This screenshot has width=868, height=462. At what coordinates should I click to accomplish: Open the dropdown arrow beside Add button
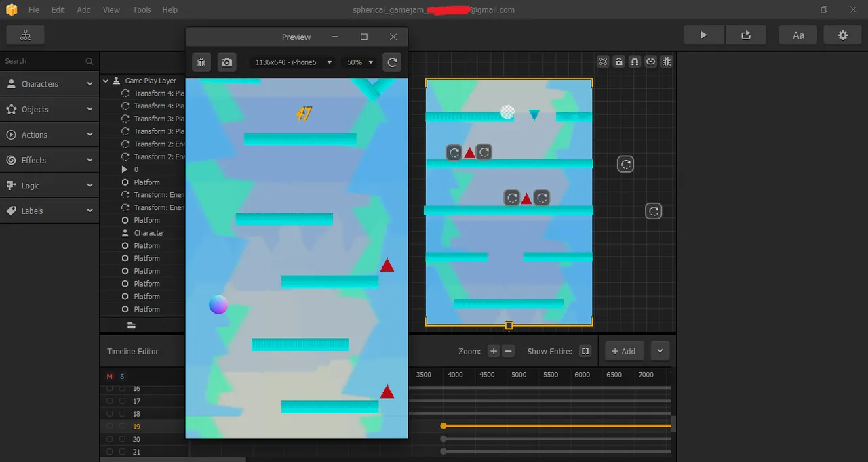pos(660,351)
